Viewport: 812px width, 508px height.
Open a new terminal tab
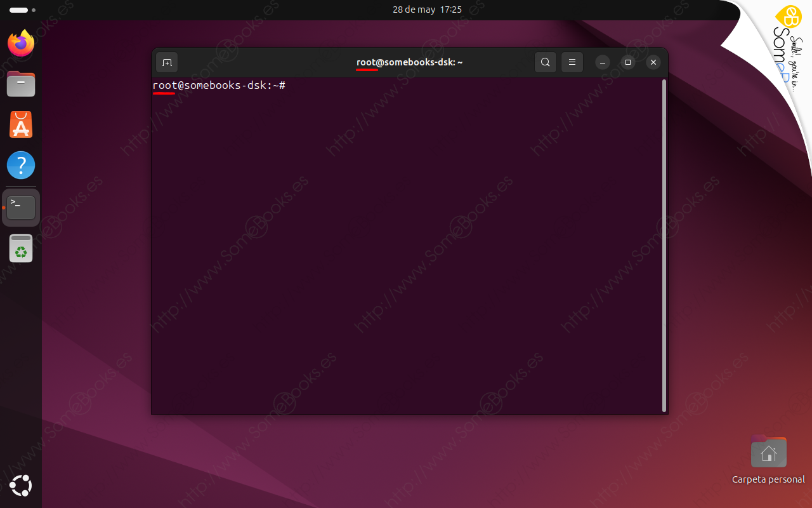point(167,62)
